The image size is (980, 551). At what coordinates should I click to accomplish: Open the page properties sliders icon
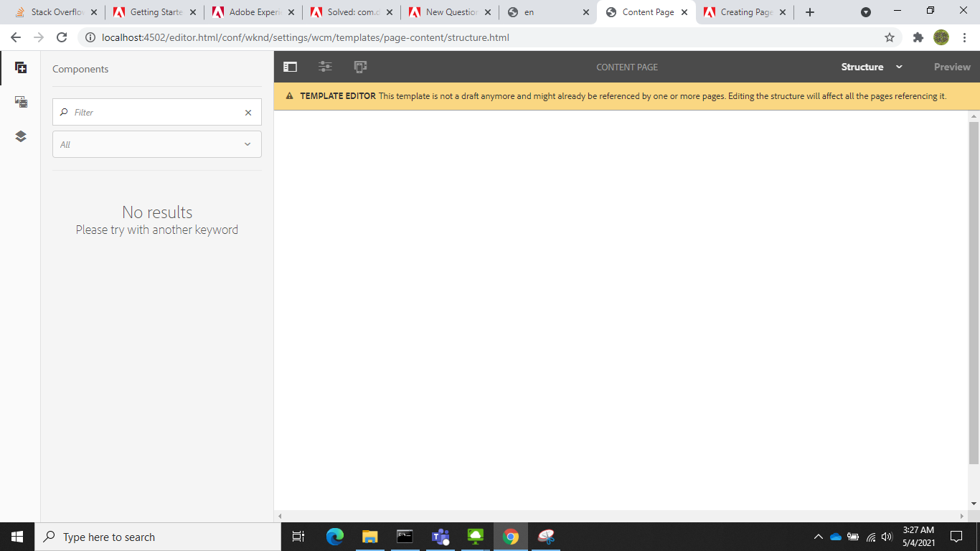coord(325,66)
